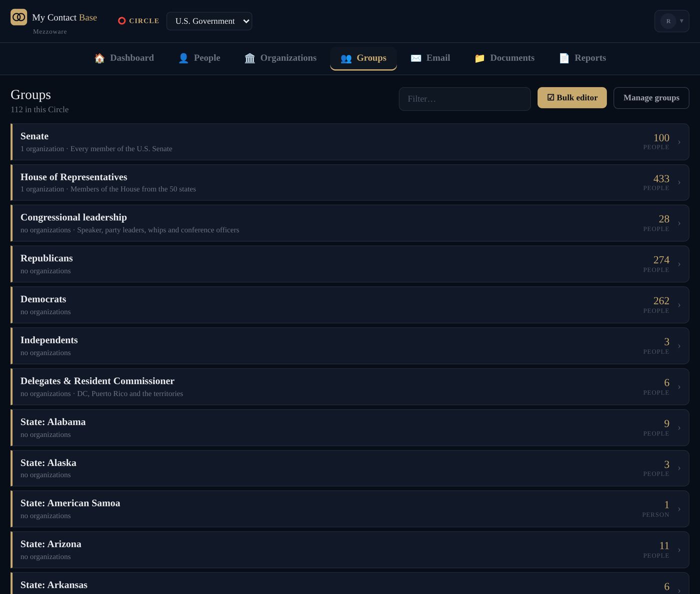Click the Dashboard house icon

[99, 58]
